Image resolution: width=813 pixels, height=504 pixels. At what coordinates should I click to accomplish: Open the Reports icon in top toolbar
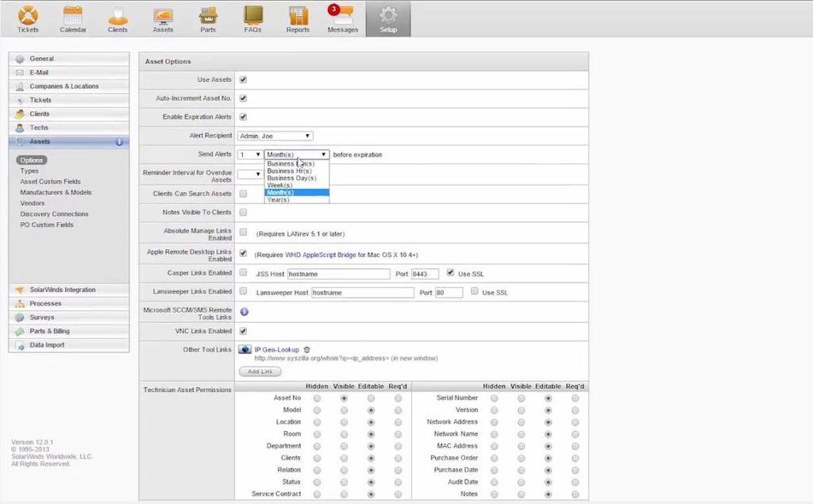pos(299,16)
